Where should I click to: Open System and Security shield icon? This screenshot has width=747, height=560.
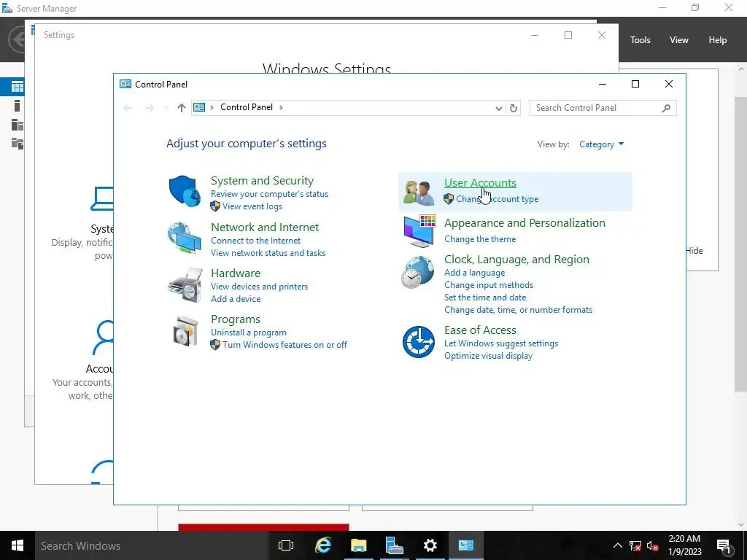pyautogui.click(x=185, y=192)
